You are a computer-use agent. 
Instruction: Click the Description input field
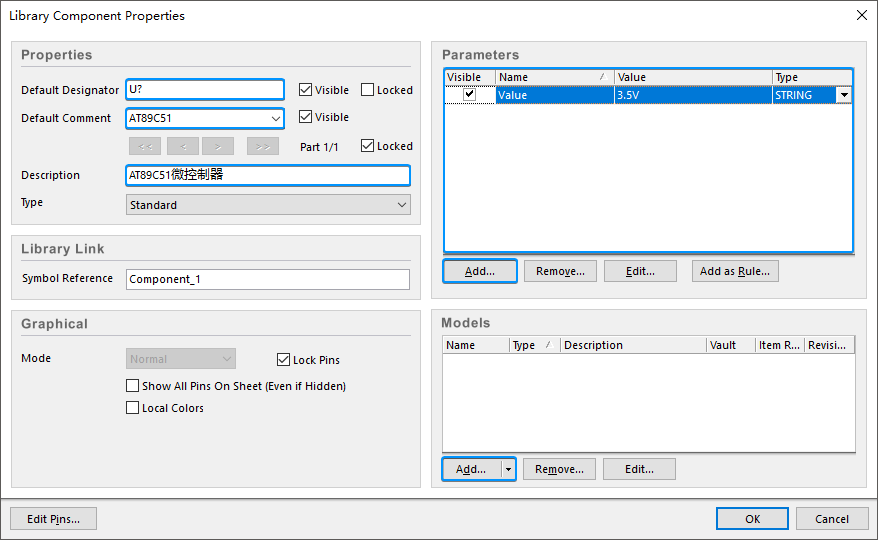click(x=268, y=175)
